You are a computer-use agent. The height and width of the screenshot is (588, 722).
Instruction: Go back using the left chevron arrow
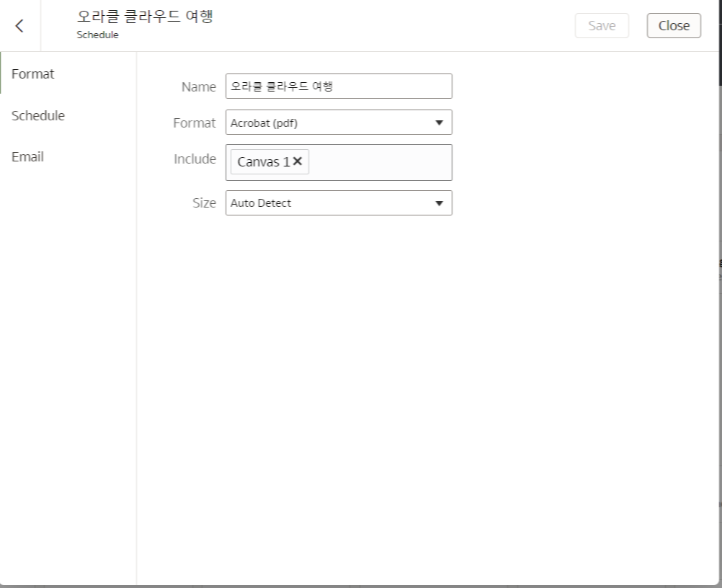pyautogui.click(x=19, y=26)
